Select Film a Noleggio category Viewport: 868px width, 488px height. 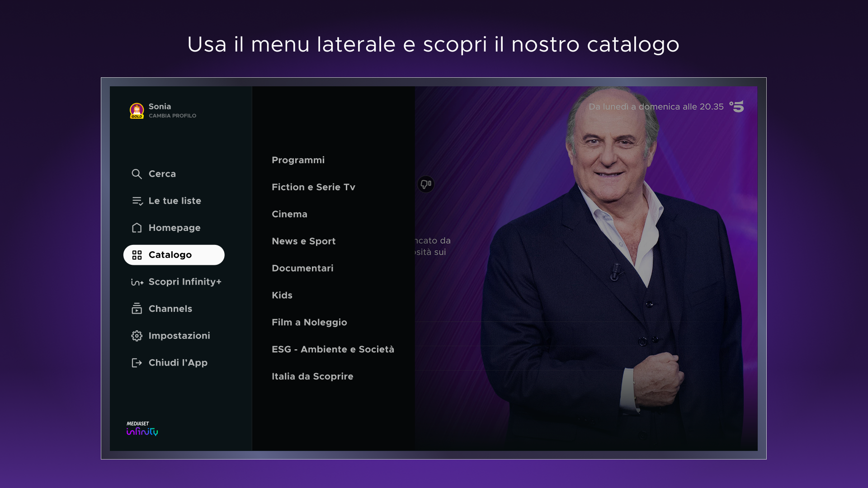pyautogui.click(x=309, y=322)
